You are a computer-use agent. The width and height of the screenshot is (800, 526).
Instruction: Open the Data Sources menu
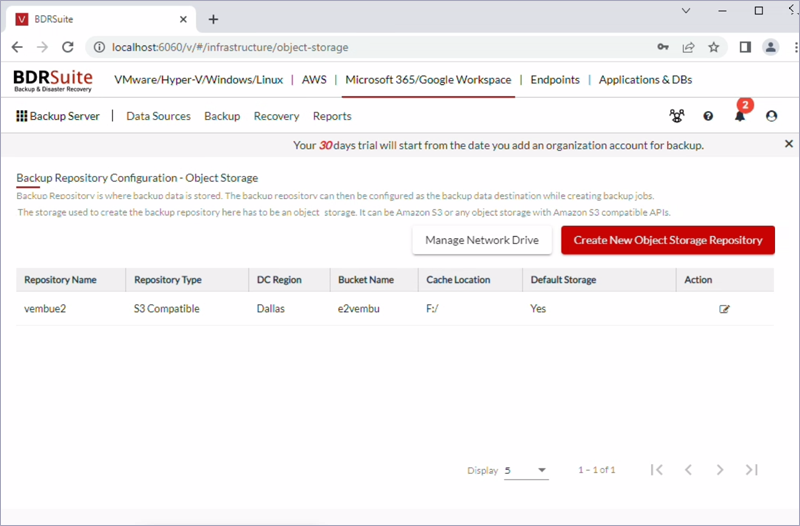[x=158, y=116]
